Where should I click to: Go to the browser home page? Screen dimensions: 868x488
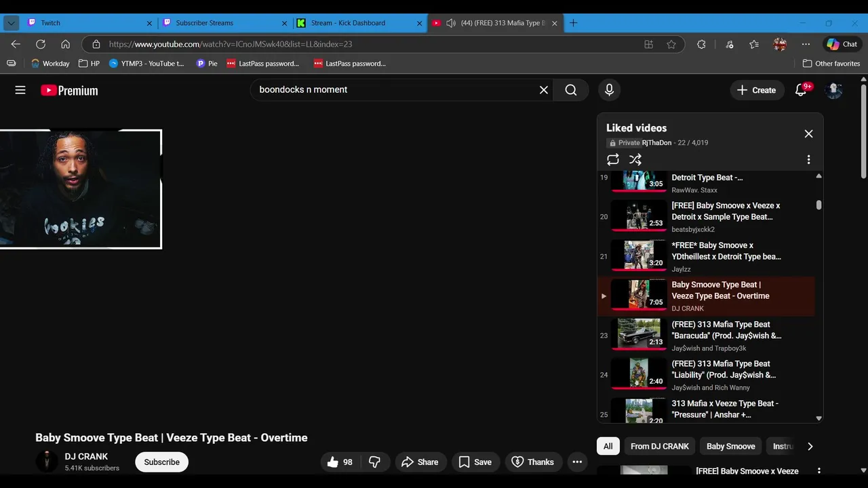coord(65,44)
